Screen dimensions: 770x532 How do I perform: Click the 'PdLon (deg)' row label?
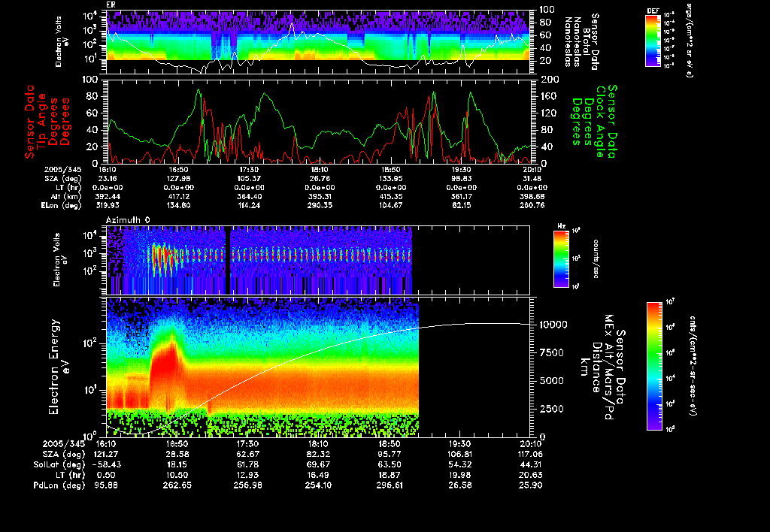pyautogui.click(x=59, y=485)
